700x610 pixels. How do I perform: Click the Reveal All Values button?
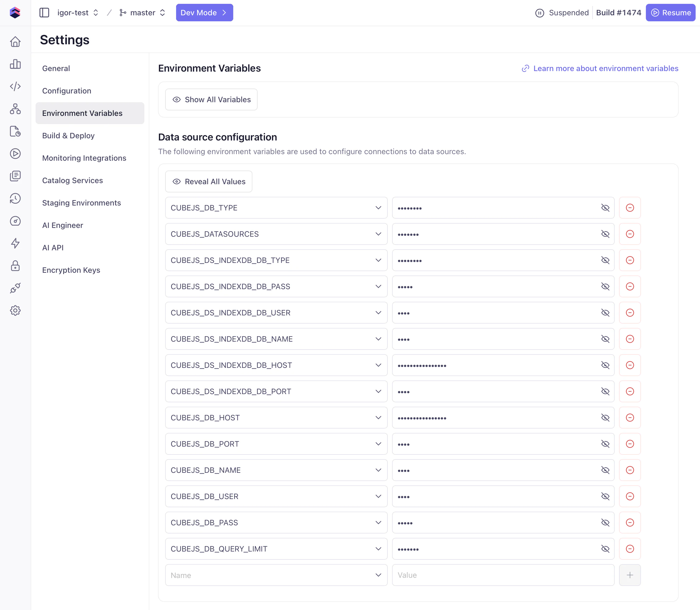tap(209, 181)
